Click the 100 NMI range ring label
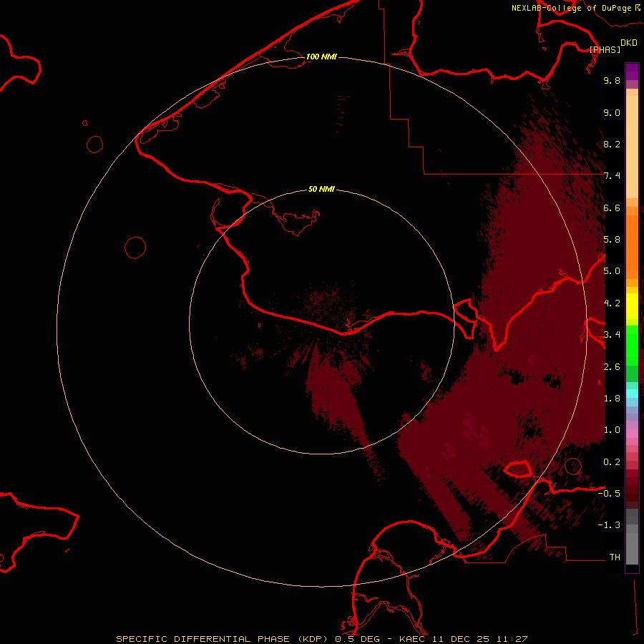This screenshot has width=644, height=644. click(321, 57)
